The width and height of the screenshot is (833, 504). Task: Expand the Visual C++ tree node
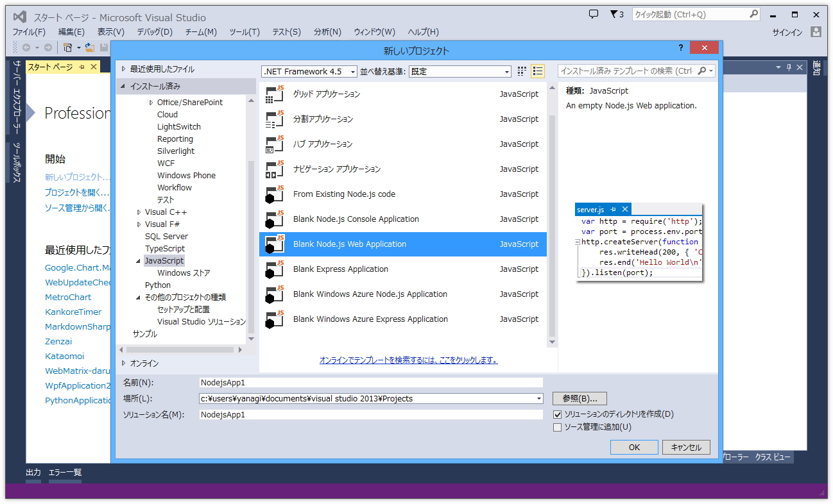click(139, 212)
